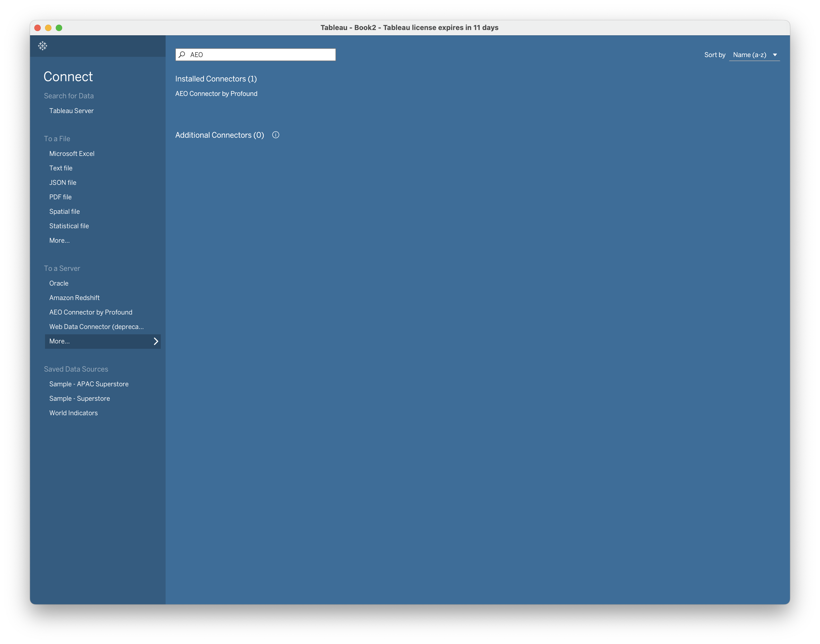
Task: Select AEO Connector by Profound in results
Action: coord(216,93)
